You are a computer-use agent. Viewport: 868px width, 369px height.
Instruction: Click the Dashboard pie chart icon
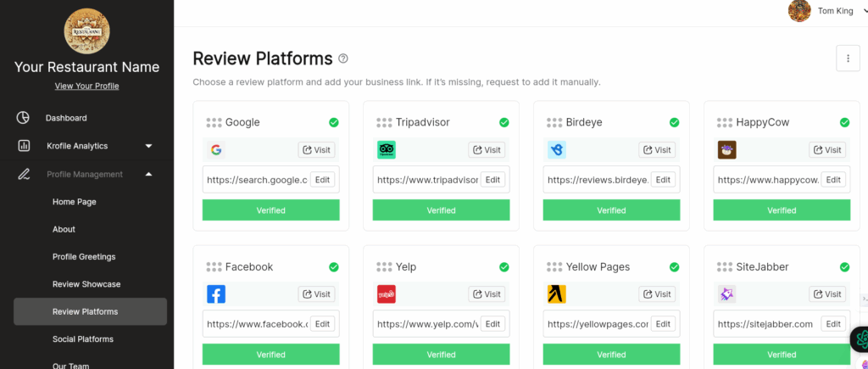pyautogui.click(x=23, y=118)
